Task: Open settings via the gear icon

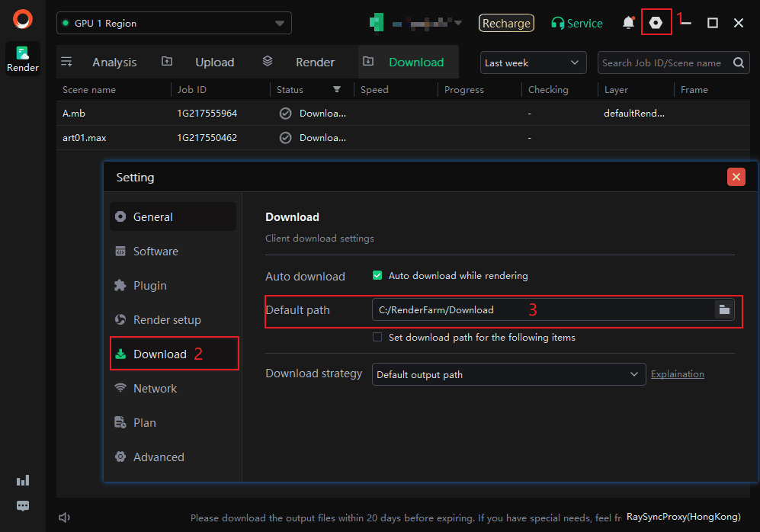Action: click(x=656, y=23)
